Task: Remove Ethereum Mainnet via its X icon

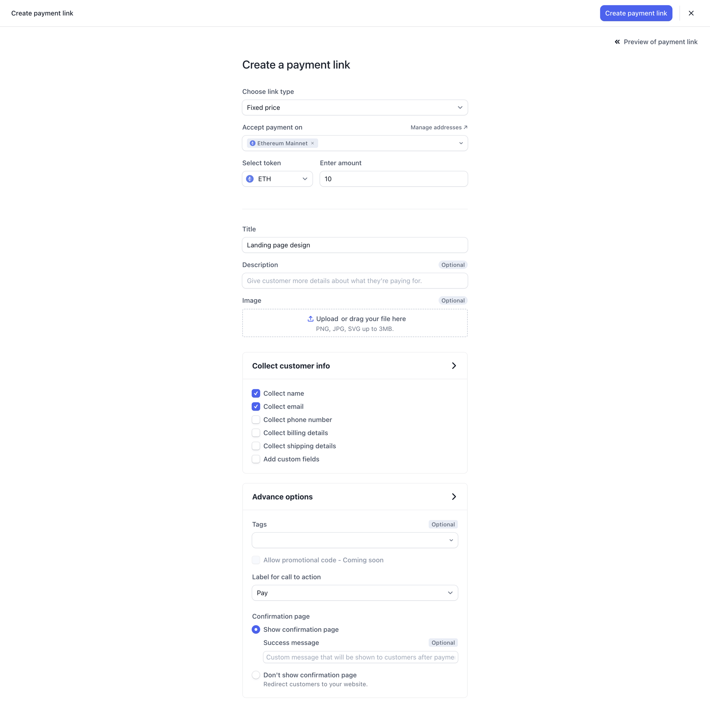Action: pos(312,143)
